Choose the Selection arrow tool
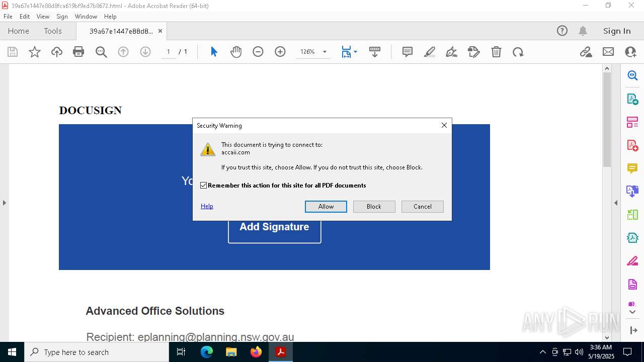644x362 pixels. click(x=214, y=52)
